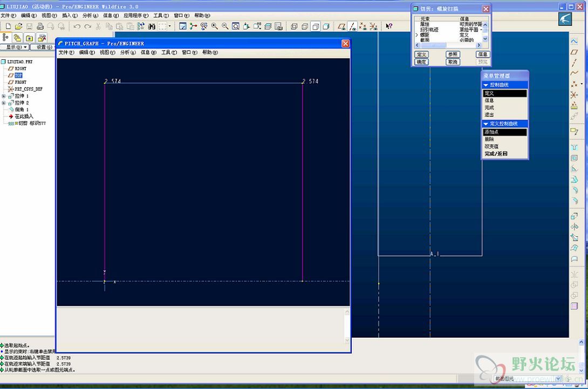Select FRONT datum plane in model tree
Viewport: 588px width, 389px height.
(20, 82)
